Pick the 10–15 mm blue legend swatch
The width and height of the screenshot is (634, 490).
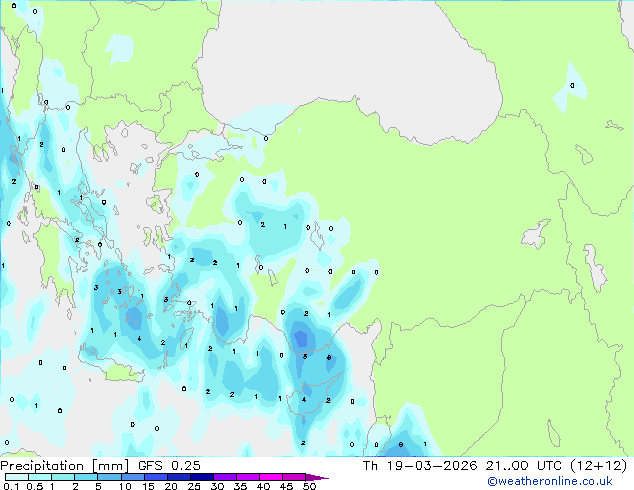tap(132, 477)
